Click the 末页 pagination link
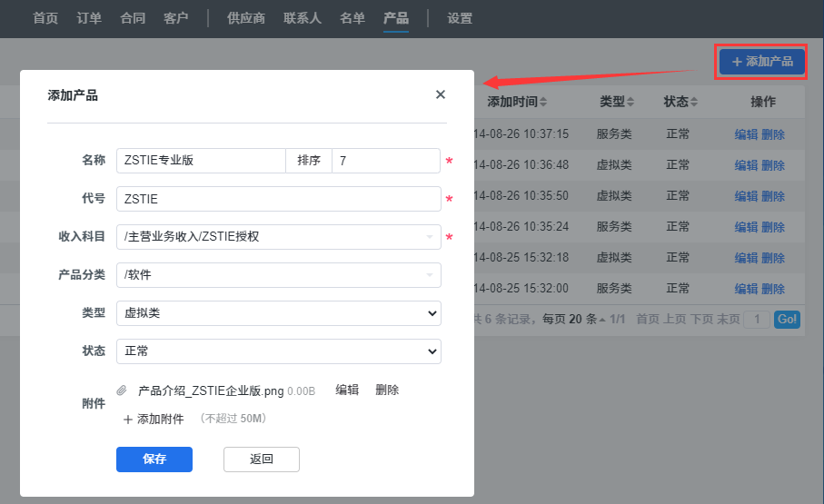The height and width of the screenshot is (504, 824). coord(729,319)
